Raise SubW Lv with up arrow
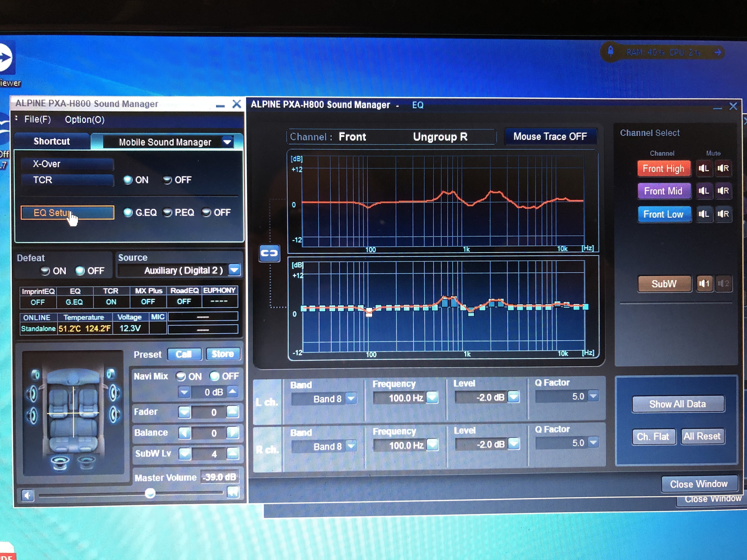The height and width of the screenshot is (560, 747). pos(233,453)
